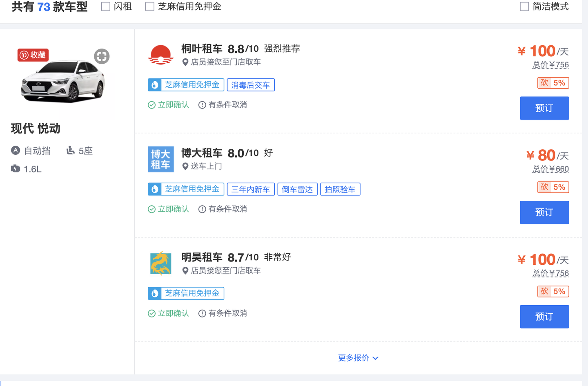Open 博大租车 vendor name
The width and height of the screenshot is (588, 386).
point(202,153)
